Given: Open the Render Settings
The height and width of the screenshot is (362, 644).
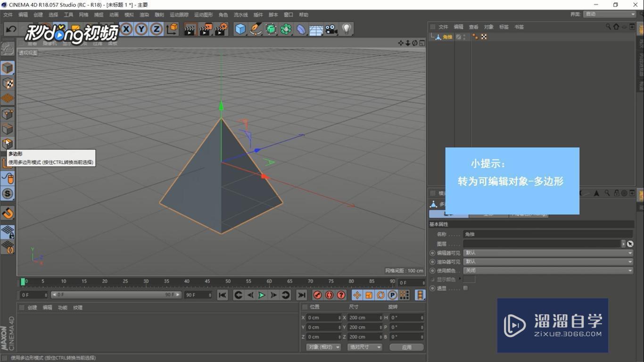Looking at the screenshot, I should point(220,29).
